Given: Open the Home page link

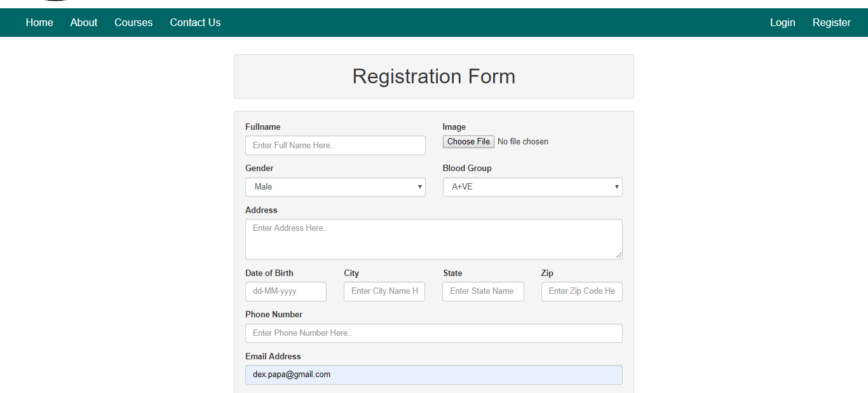Looking at the screenshot, I should coord(39,23).
